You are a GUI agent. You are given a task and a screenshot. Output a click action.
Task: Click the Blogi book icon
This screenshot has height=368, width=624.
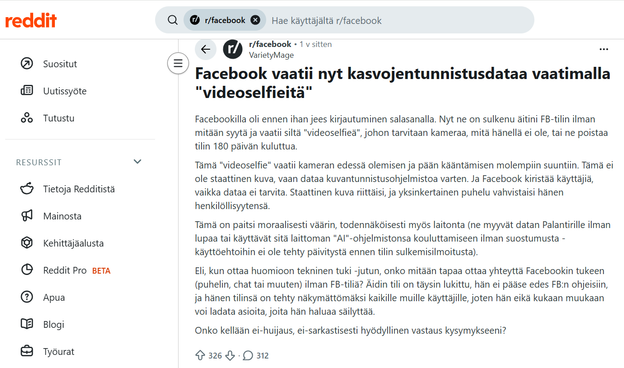pos(27,324)
